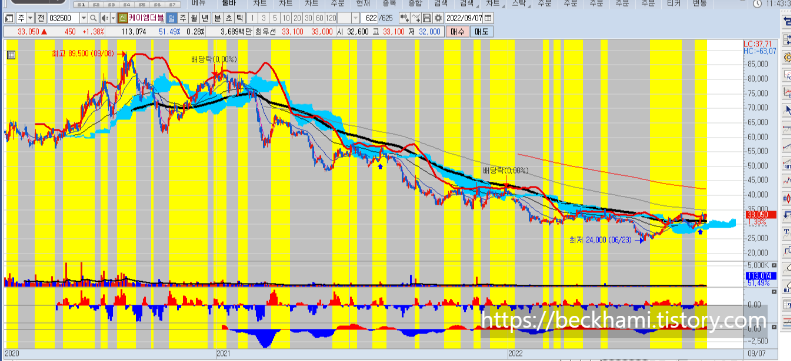791x361 pixels.
Task: Click the clock icon beside the time
Action: pos(757,4)
